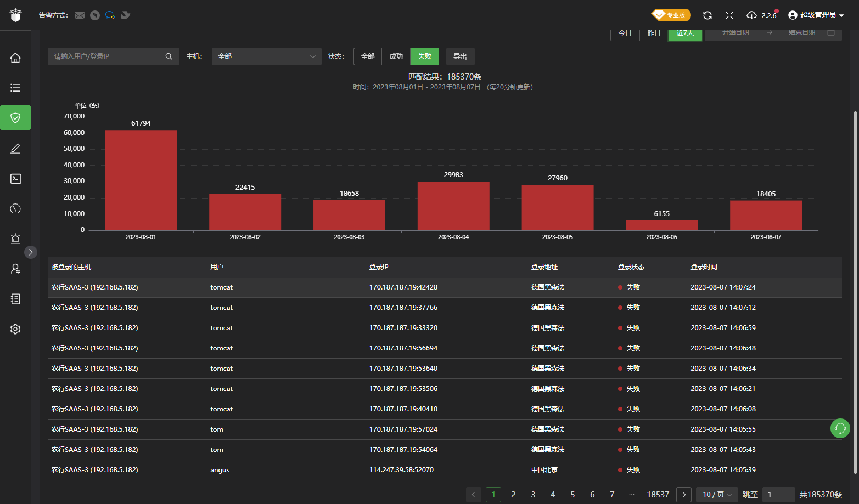
Task: Click the search magnifier icon
Action: (x=169, y=56)
